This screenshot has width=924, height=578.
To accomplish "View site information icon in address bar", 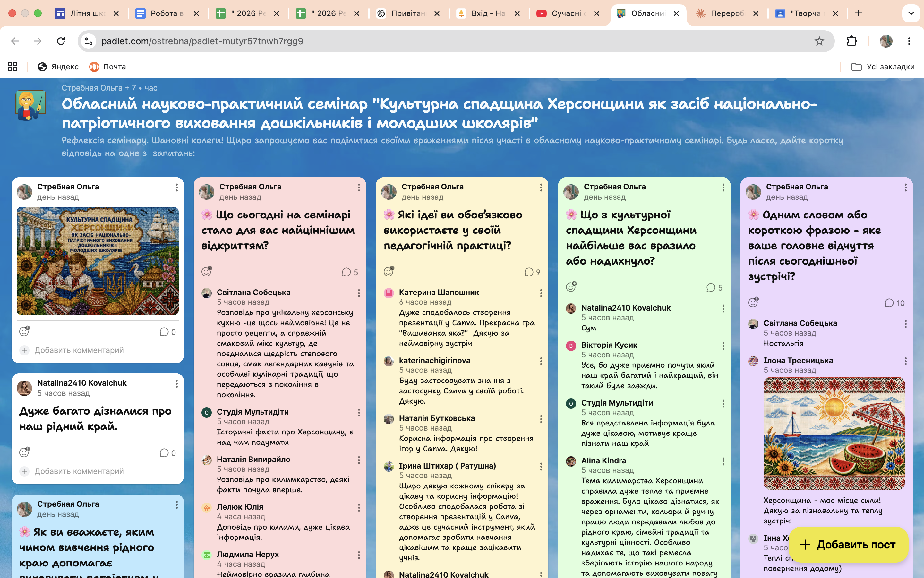I will pyautogui.click(x=89, y=41).
